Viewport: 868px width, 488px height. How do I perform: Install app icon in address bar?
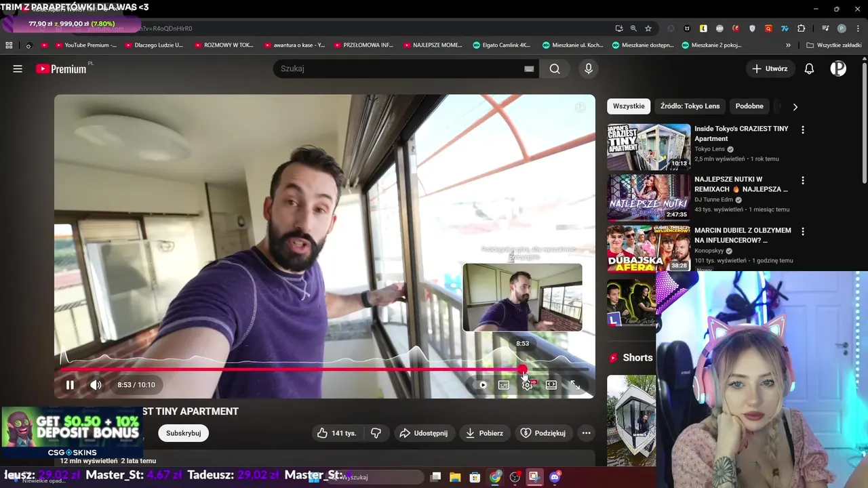pos(618,28)
